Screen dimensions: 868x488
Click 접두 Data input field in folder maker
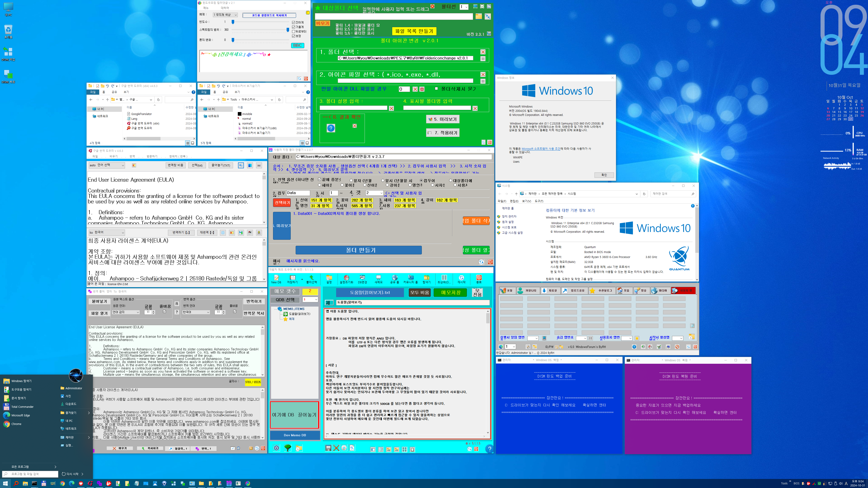298,193
